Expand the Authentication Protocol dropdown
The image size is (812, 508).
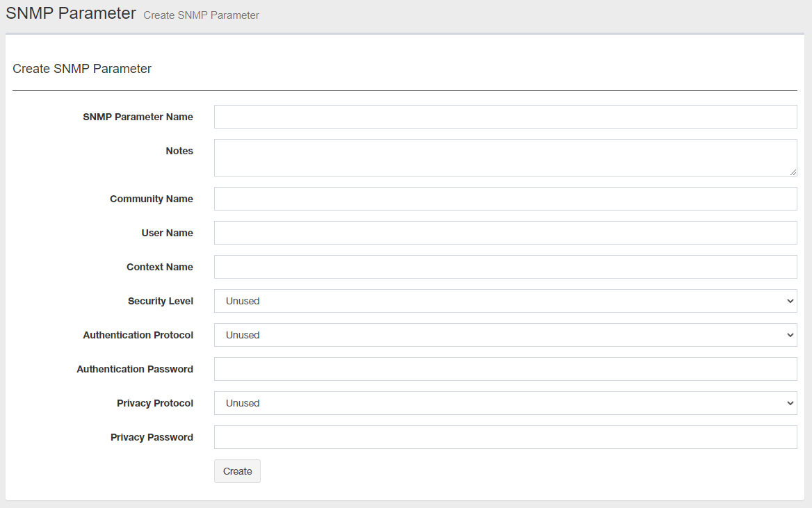(x=505, y=335)
